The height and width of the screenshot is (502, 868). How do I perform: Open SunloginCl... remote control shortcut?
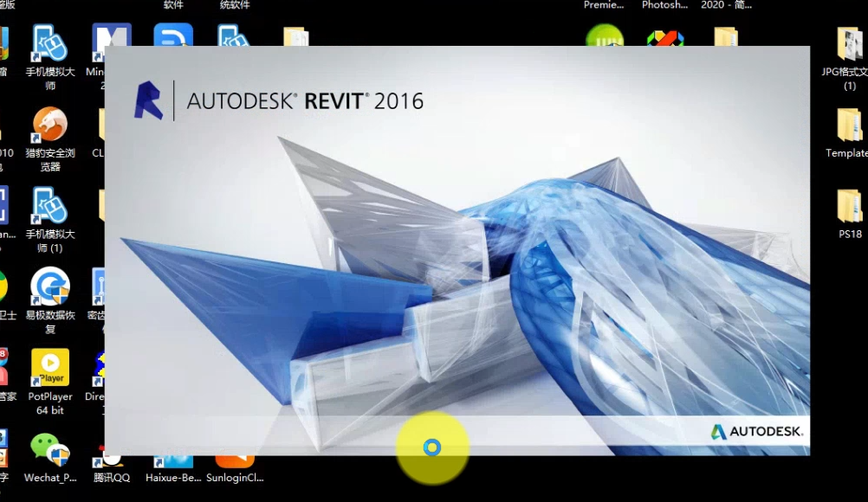pyautogui.click(x=235, y=468)
